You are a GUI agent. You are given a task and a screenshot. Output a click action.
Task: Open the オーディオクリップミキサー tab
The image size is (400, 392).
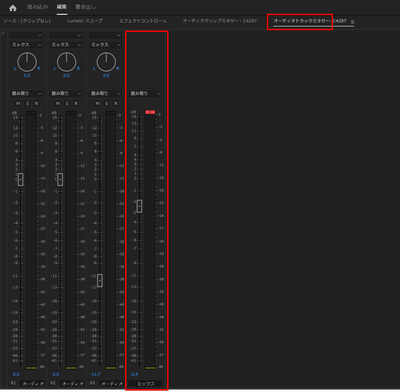tap(220, 21)
